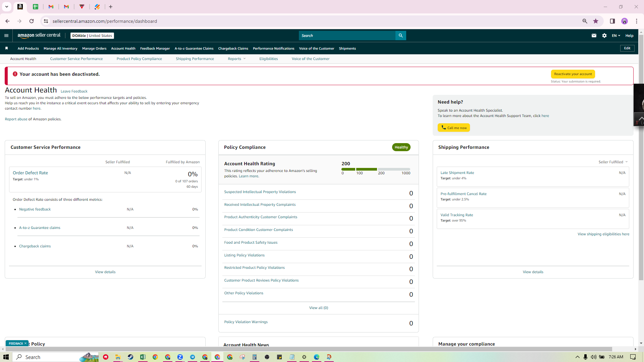Click the volume icon in system tray
This screenshot has width=644, height=362.
pos(594,357)
